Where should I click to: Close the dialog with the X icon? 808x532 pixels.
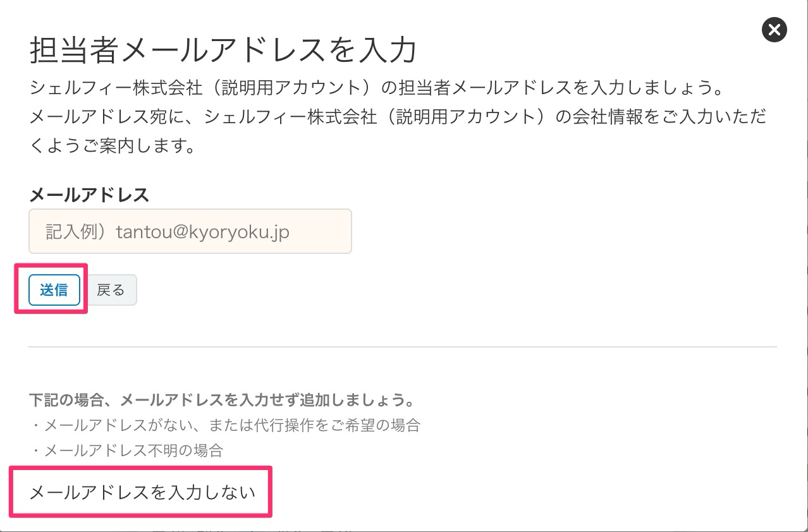pyautogui.click(x=774, y=30)
